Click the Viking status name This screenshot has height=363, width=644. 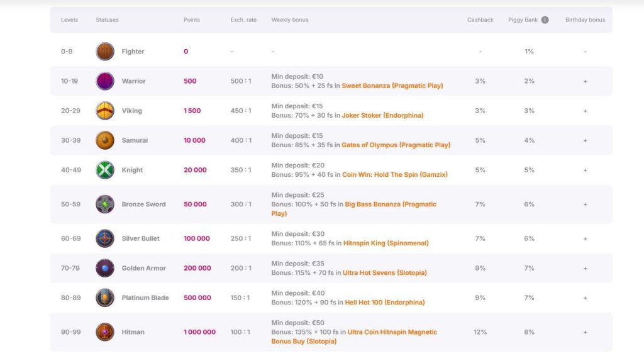[x=132, y=111]
